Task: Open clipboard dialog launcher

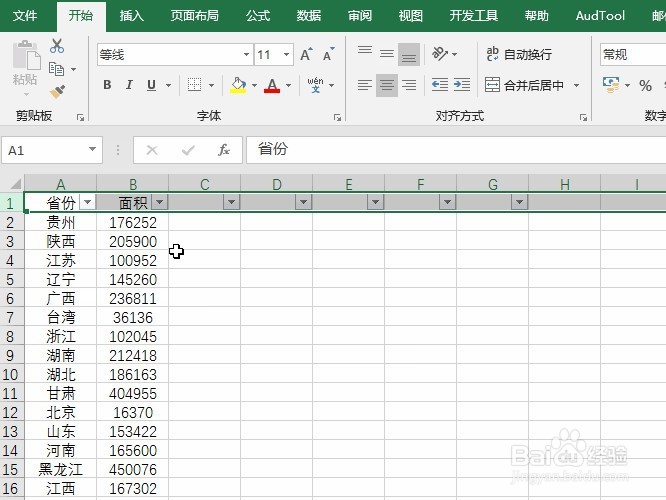Action: point(80,118)
